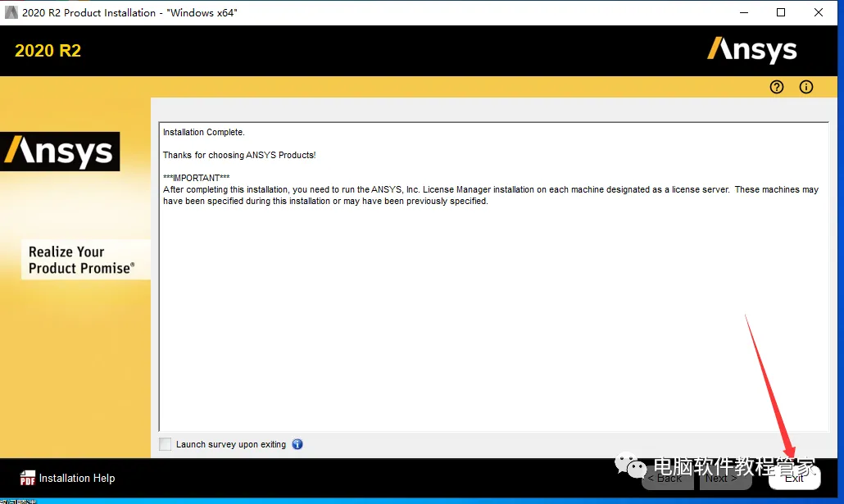
Task: Click the 'Installation Complete.' text
Action: pyautogui.click(x=203, y=132)
